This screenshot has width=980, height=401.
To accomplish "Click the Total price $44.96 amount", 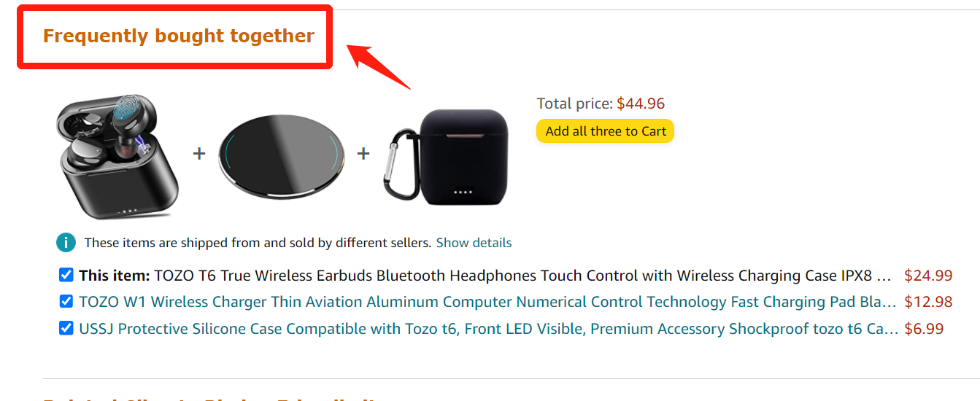I will 641,104.
